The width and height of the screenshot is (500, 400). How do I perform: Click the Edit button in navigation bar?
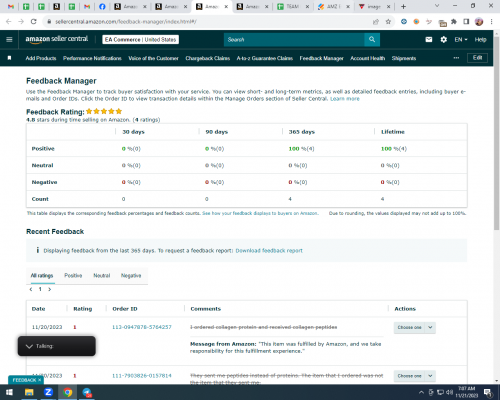point(477,58)
